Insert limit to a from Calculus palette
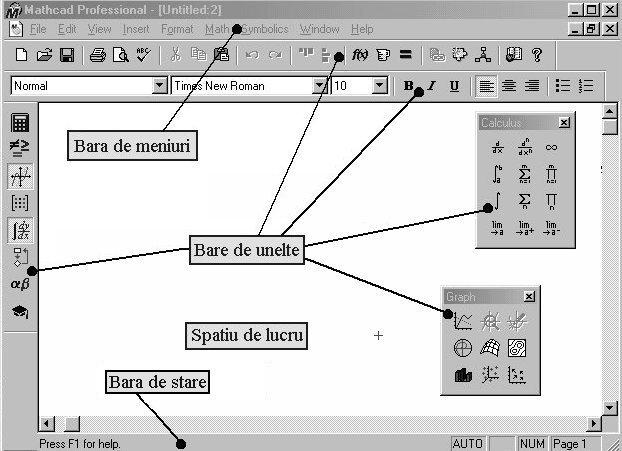 click(x=497, y=228)
